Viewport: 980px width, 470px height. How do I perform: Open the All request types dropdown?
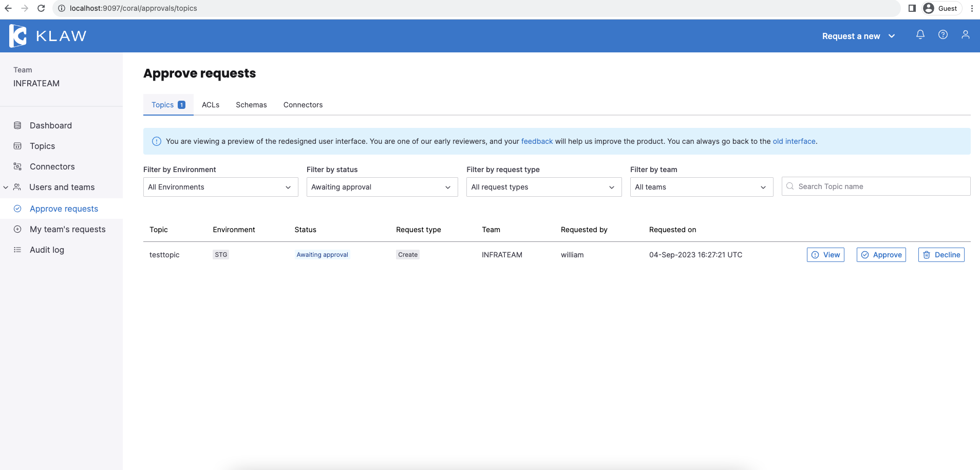(x=543, y=187)
